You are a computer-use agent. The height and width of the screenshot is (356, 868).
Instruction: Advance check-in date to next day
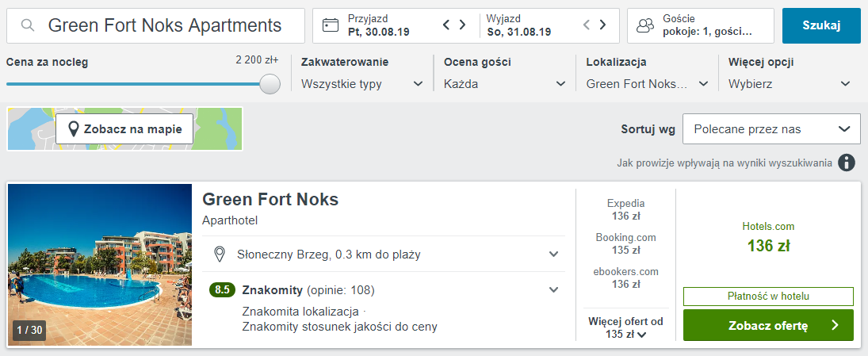(462, 25)
